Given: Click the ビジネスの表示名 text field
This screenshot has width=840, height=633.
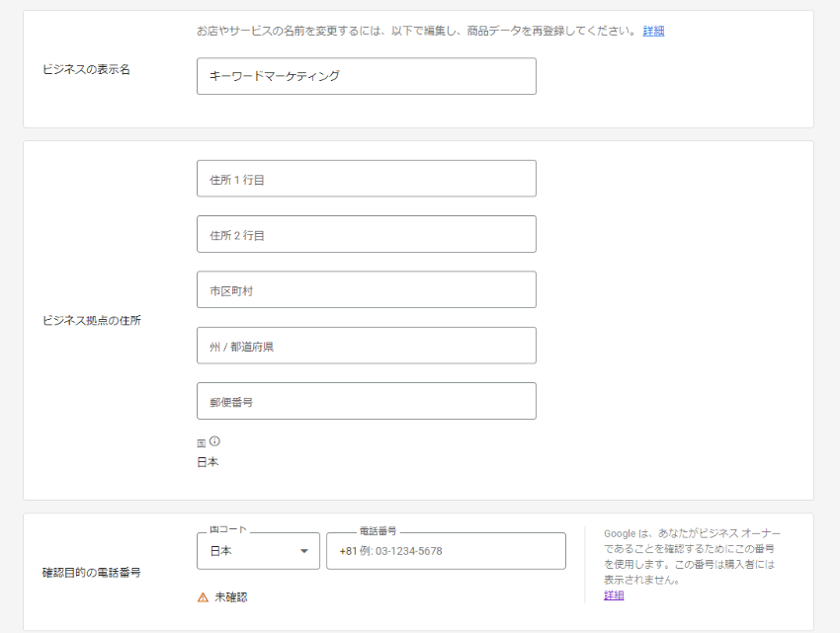Looking at the screenshot, I should tap(367, 76).
